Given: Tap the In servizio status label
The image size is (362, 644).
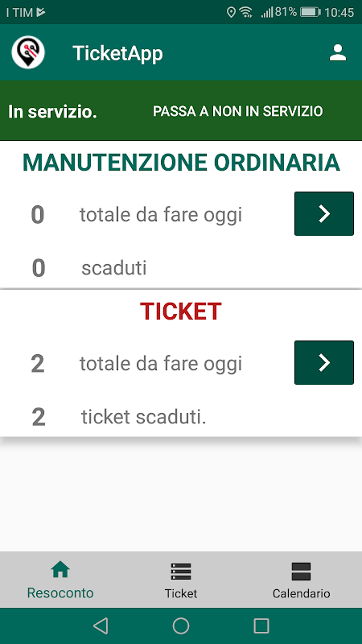Looking at the screenshot, I should pos(52,112).
